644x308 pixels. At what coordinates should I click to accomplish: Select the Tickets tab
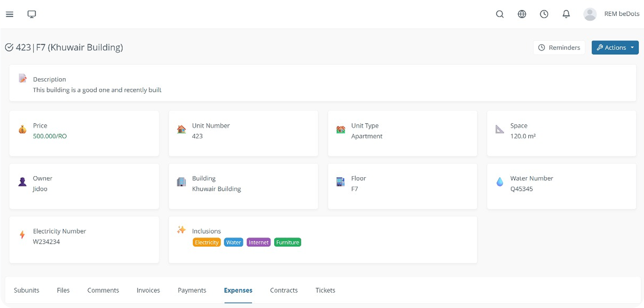click(325, 290)
